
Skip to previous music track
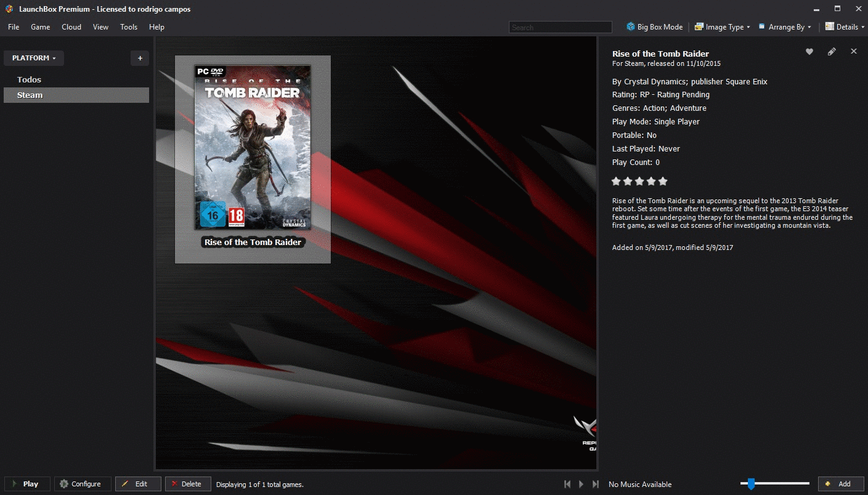coord(567,485)
